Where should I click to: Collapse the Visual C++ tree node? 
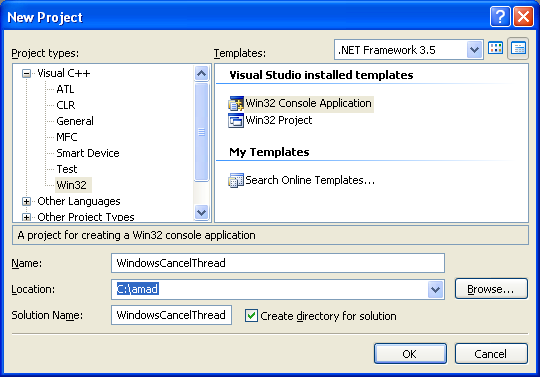(x=26, y=73)
